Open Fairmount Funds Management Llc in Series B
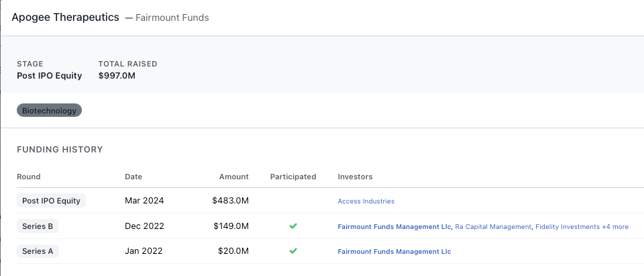This screenshot has width=644, height=276. [x=394, y=226]
